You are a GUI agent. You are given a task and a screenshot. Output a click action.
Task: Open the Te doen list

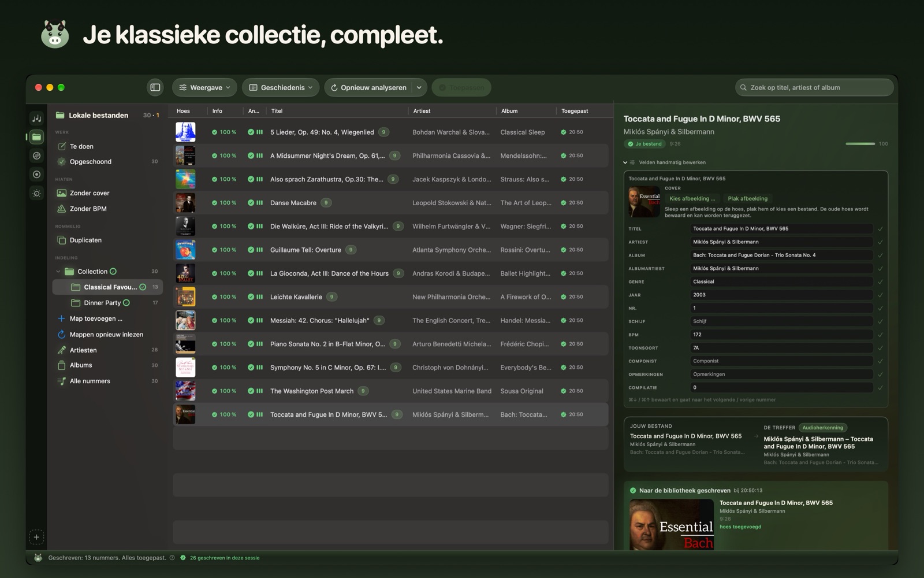tap(107, 146)
